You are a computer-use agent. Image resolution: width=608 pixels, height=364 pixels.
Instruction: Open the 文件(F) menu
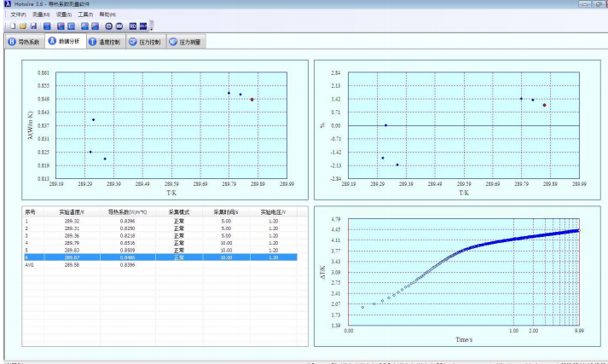18,14
